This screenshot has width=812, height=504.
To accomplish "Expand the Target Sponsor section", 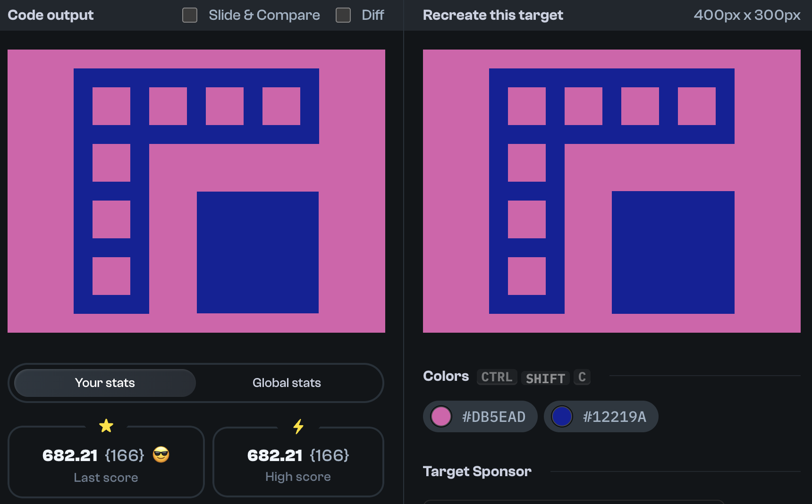I will [477, 471].
